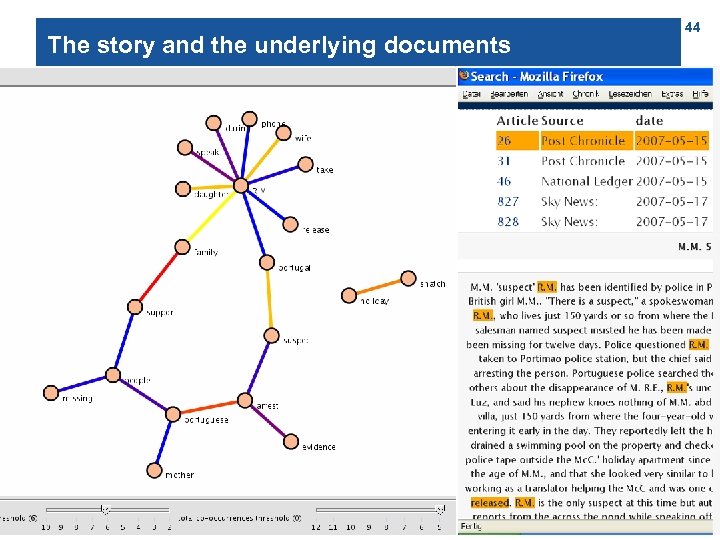The width and height of the screenshot is (720, 540).
Task: Click the date cell in the article 827 row
Action: point(671,201)
